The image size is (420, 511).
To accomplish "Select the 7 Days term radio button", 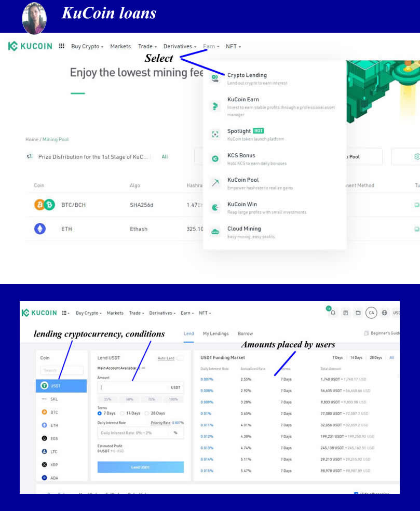I will point(99,413).
